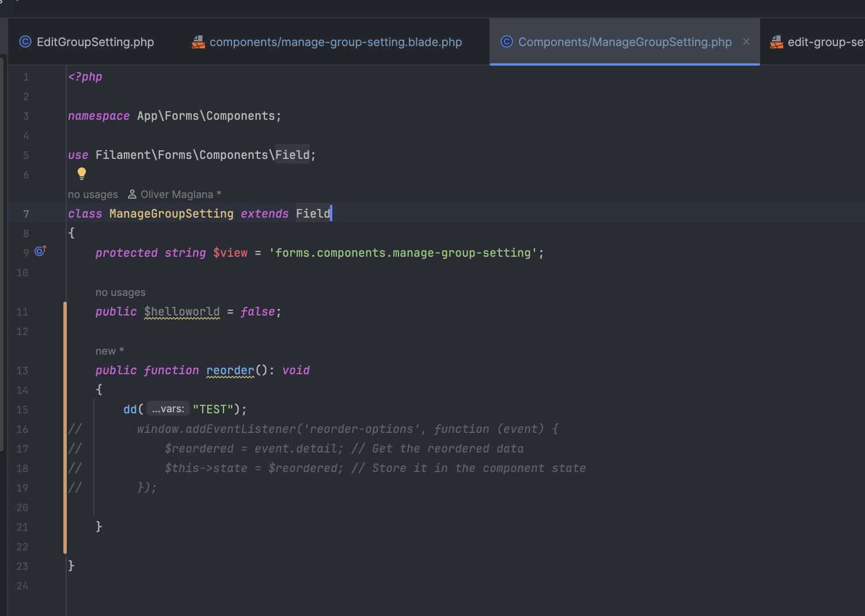This screenshot has width=865, height=616.
Task: Close the Components/ManageGroupSetting.php tab
Action: pyautogui.click(x=746, y=41)
